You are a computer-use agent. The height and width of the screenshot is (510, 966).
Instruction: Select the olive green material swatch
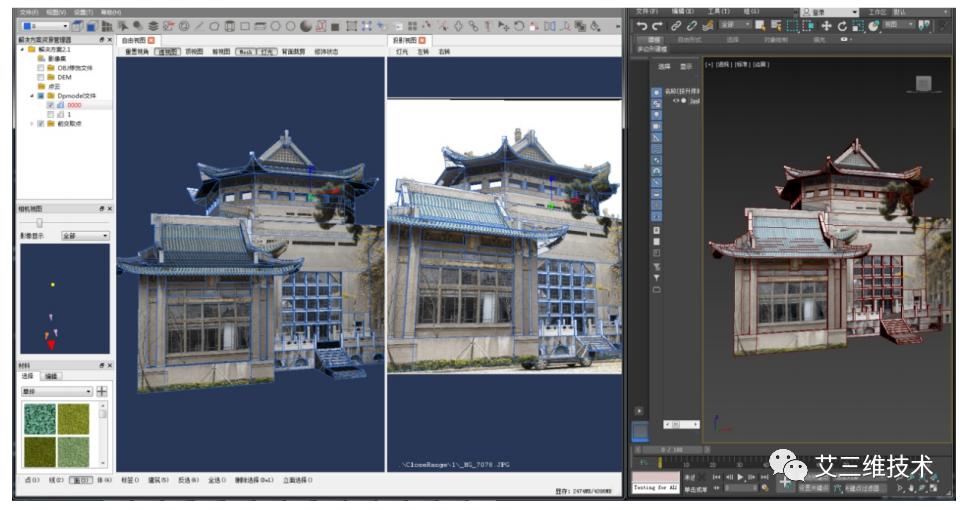pyautogui.click(x=73, y=419)
